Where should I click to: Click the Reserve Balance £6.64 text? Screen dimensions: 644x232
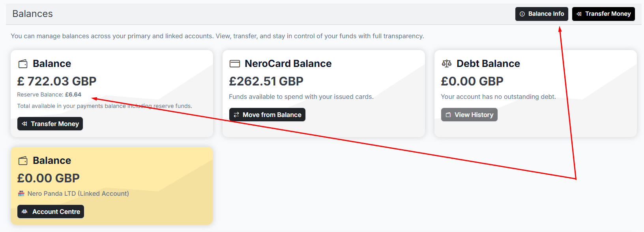tap(49, 95)
